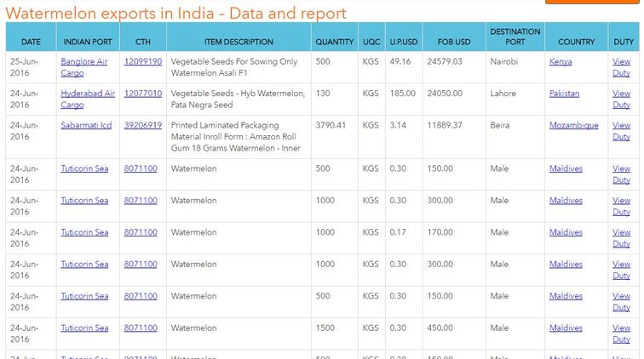The width and height of the screenshot is (644, 359).
Task: Select the unit price 49.16
Action: (x=400, y=61)
